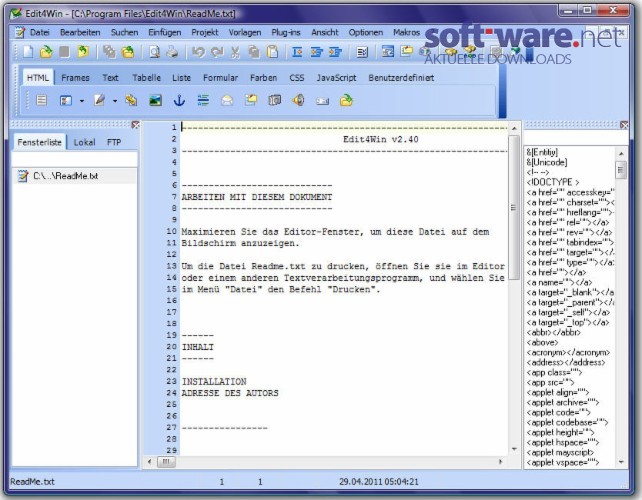
Task: Switch to the JavaScript tab
Action: pos(336,78)
